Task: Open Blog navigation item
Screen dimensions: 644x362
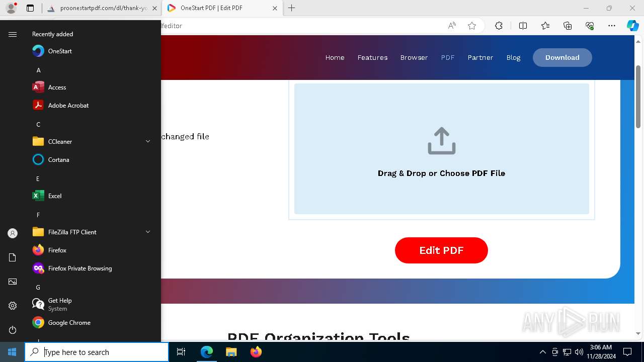Action: (x=513, y=58)
